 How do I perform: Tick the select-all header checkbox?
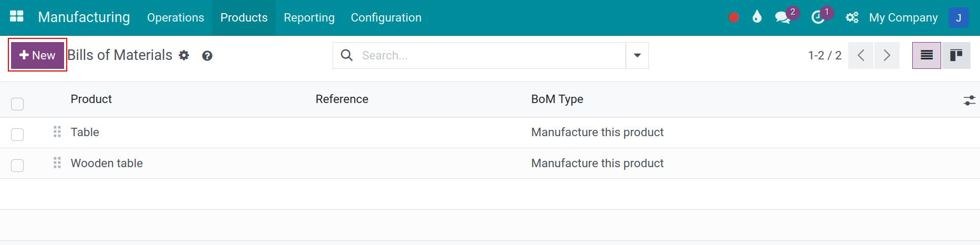(17, 104)
